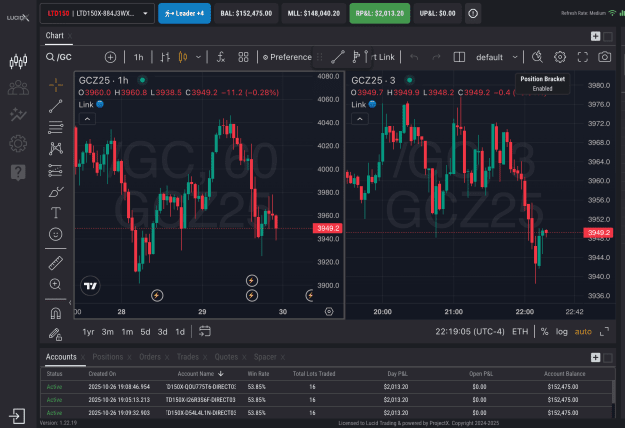Collapse legend on 3-minute chart
625x428 pixels.
360,119
